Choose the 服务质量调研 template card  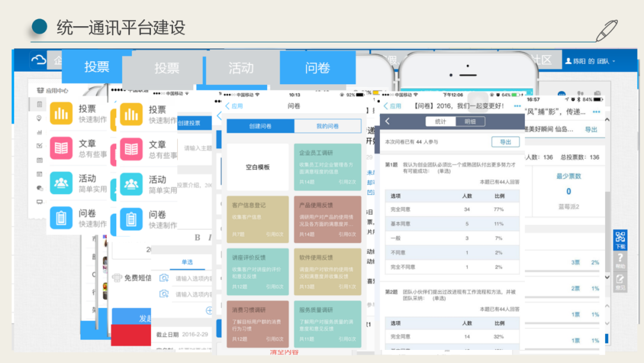327,324
